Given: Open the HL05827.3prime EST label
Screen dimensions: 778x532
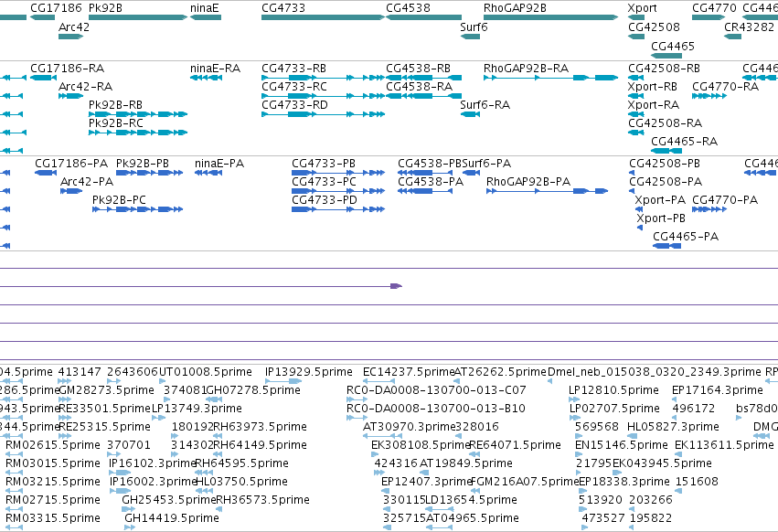Looking at the screenshot, I should [673, 426].
